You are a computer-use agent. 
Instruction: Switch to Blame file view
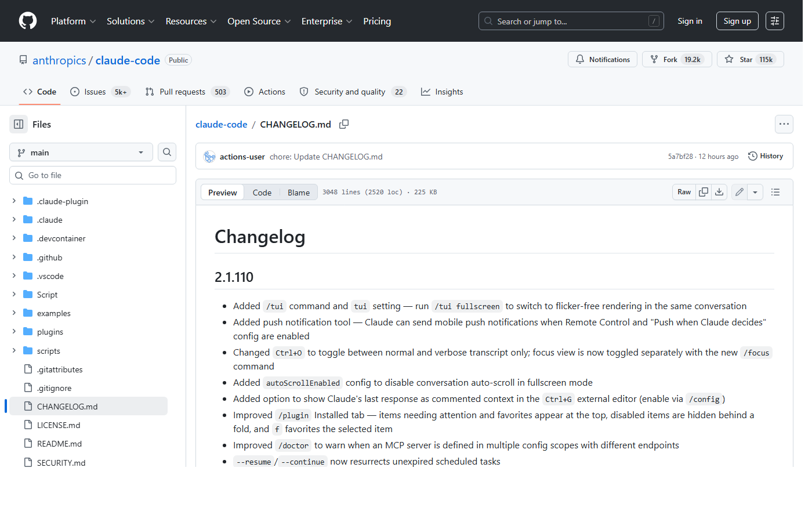[x=299, y=192]
